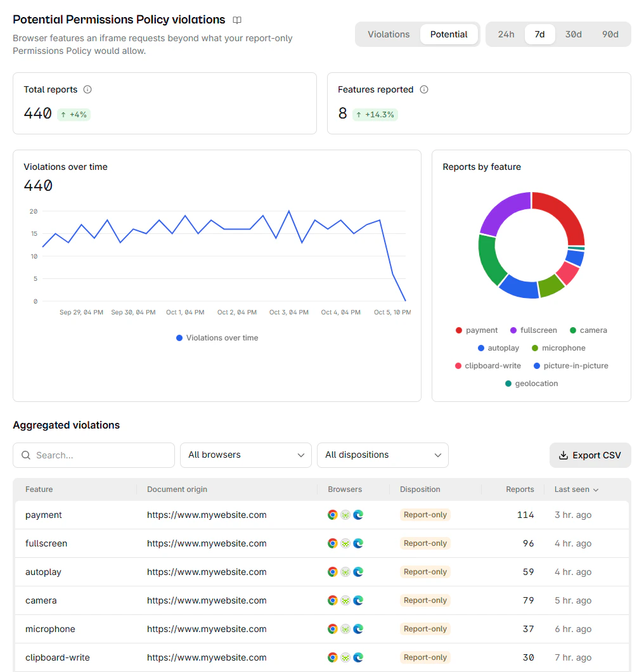The height and width of the screenshot is (672, 644).
Task: Toggle the Violations over time legend item
Action: [x=217, y=338]
